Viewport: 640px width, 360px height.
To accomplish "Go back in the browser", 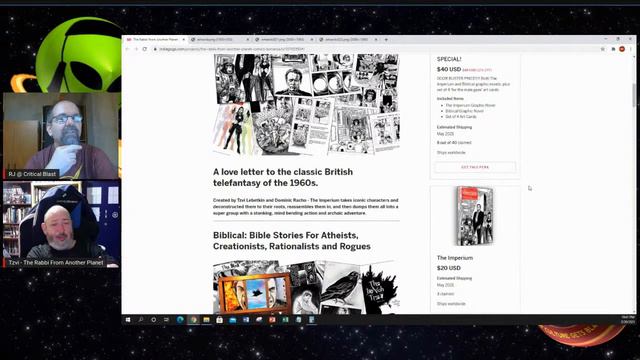I will [128, 49].
